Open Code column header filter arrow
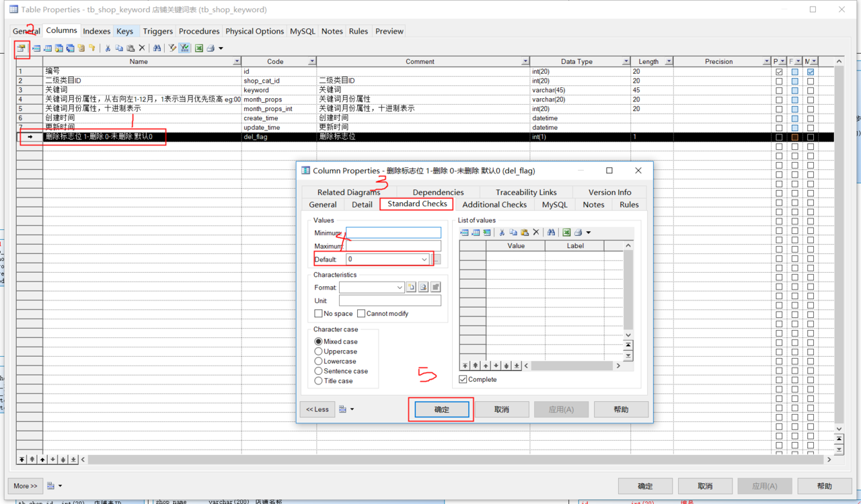This screenshot has height=504, width=861. (312, 62)
